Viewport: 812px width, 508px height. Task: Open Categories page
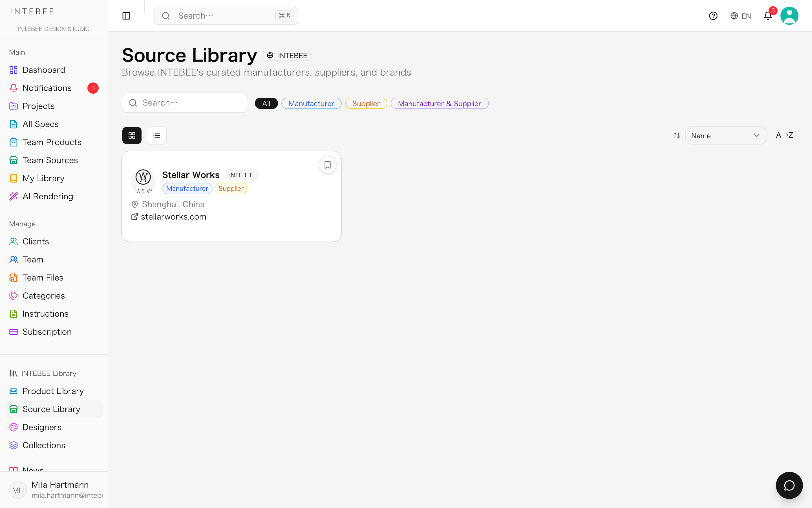coord(54,296)
